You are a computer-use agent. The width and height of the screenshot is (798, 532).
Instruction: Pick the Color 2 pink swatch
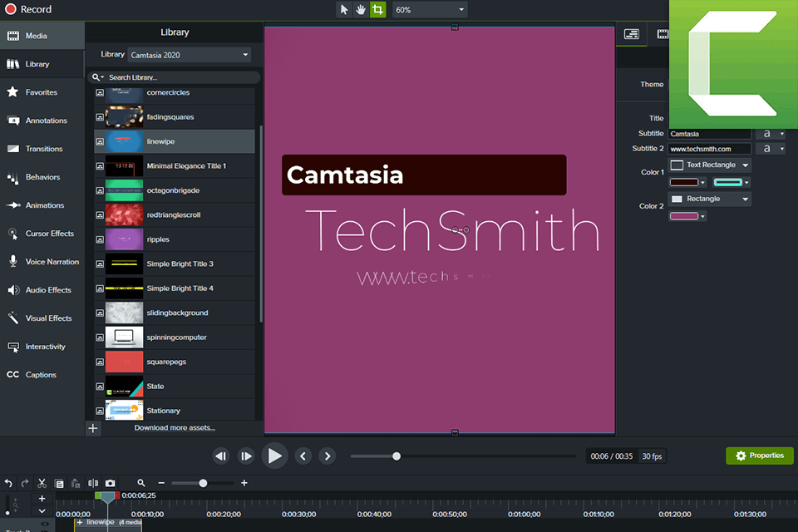click(682, 215)
